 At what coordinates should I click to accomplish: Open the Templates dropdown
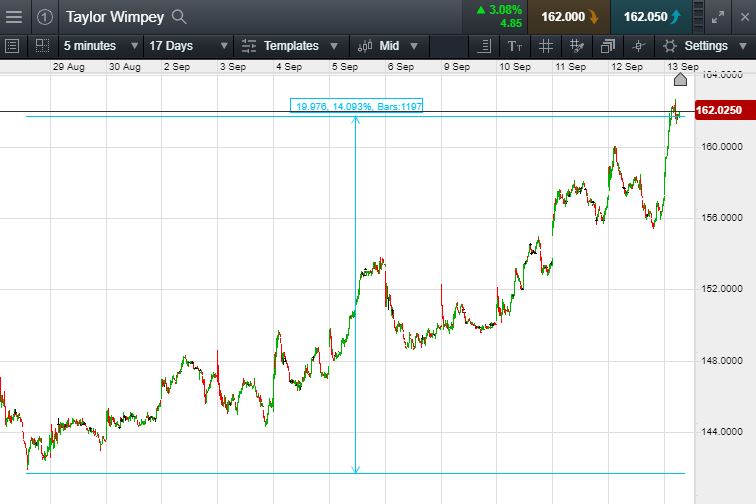300,46
